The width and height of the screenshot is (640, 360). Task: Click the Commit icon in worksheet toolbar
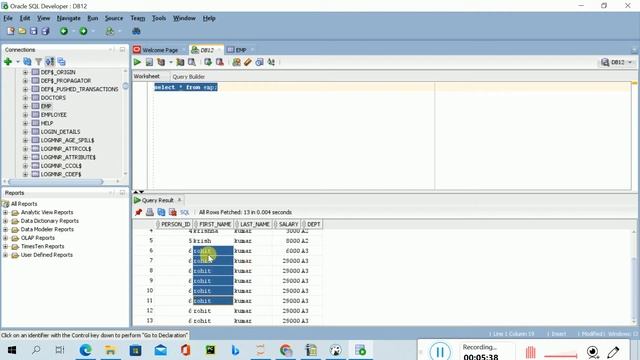(208, 62)
